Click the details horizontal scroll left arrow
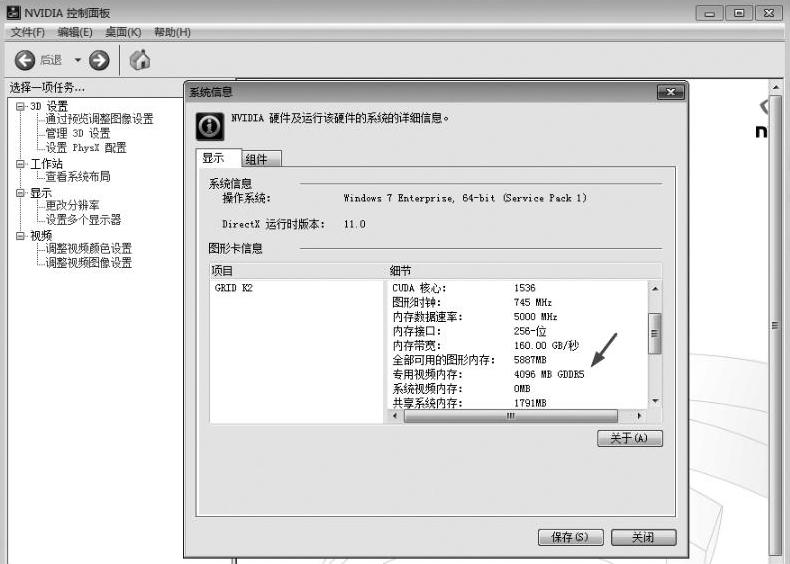Screen dimensions: 790x564 [x=395, y=416]
